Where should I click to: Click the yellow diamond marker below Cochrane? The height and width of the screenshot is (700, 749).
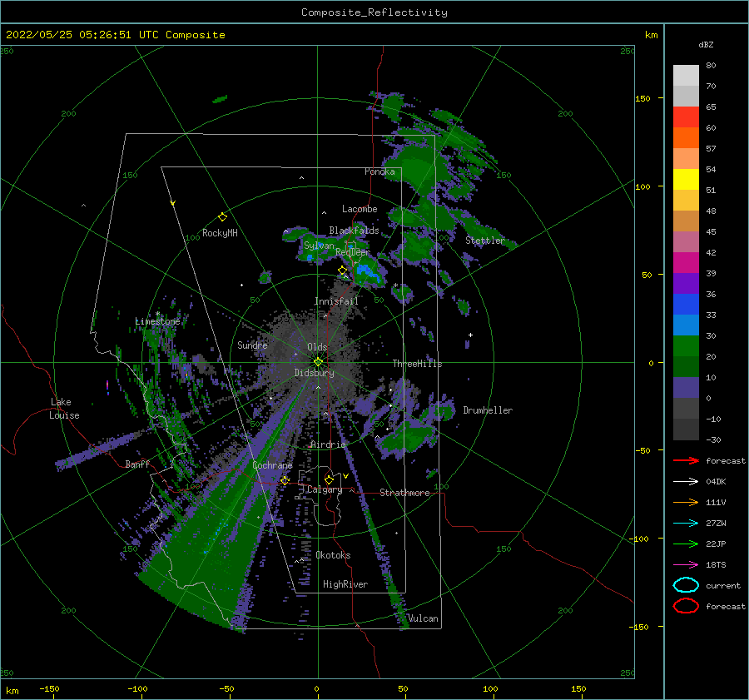pos(285,480)
